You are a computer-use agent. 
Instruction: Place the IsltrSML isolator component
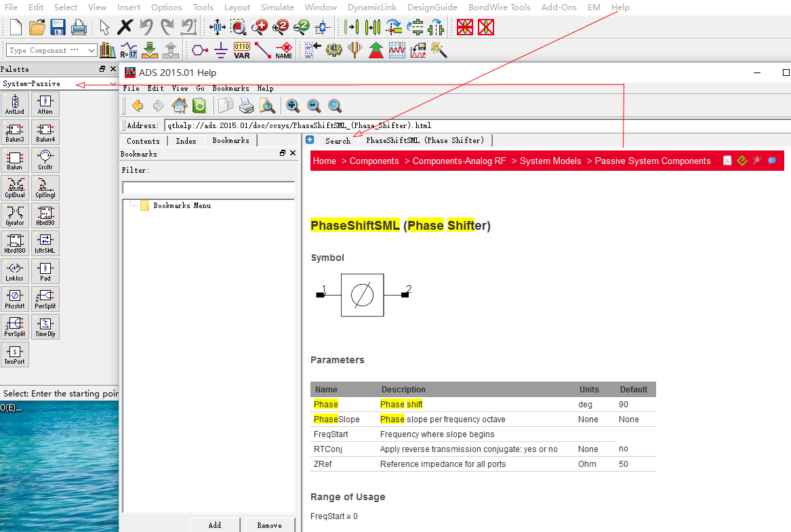coord(45,243)
